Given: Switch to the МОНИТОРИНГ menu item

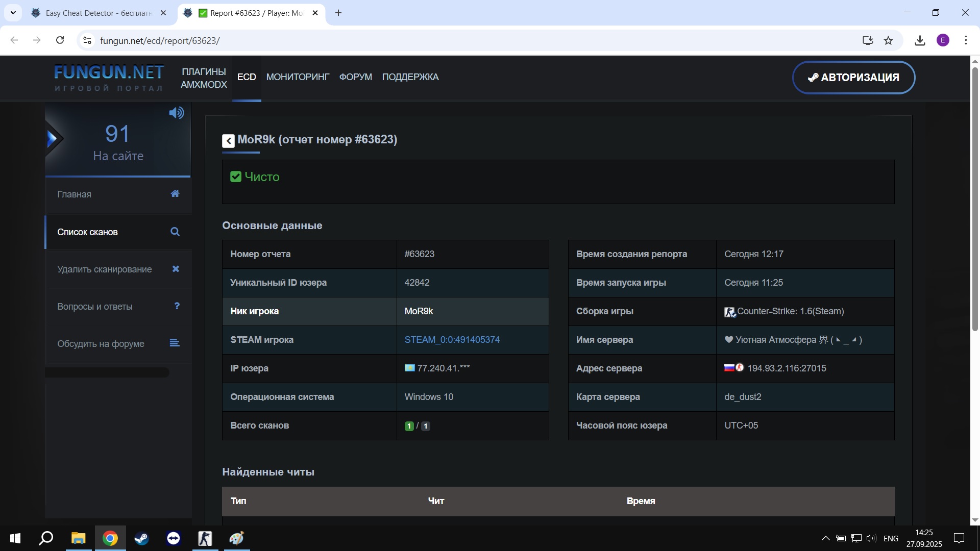Looking at the screenshot, I should (298, 77).
